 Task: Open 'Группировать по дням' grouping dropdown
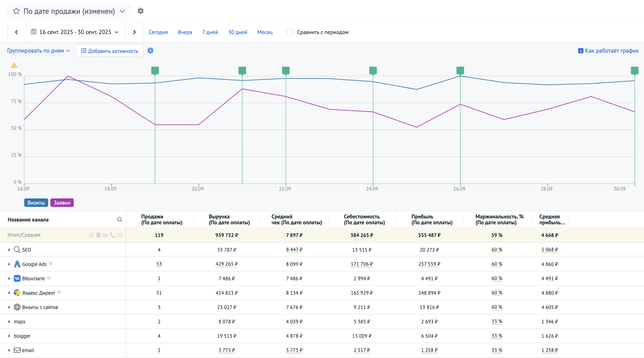coord(39,51)
